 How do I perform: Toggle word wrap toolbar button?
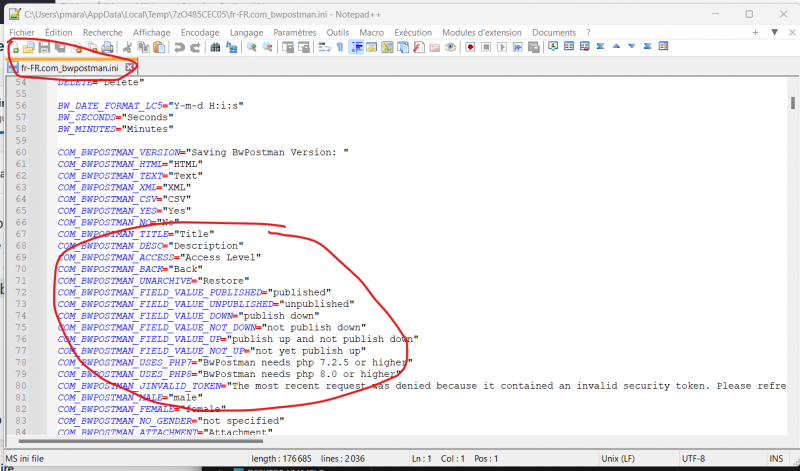pyautogui.click(x=323, y=47)
